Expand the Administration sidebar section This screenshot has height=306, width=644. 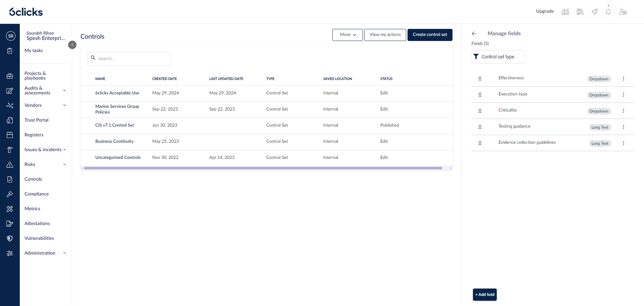click(64, 253)
